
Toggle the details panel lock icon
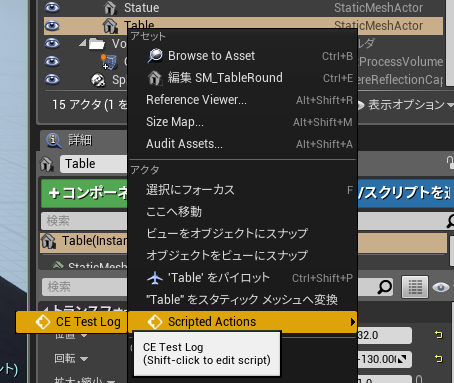[450, 163]
